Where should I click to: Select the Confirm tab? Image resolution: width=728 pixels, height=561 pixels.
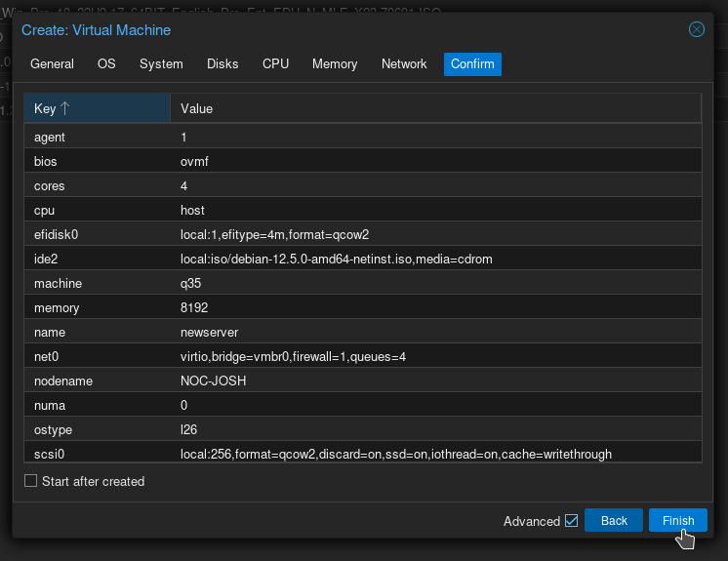coord(472,64)
